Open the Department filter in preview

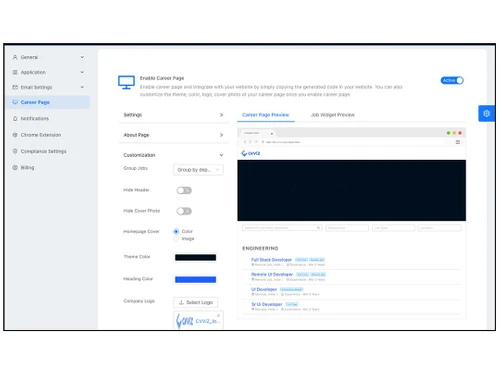point(347,228)
